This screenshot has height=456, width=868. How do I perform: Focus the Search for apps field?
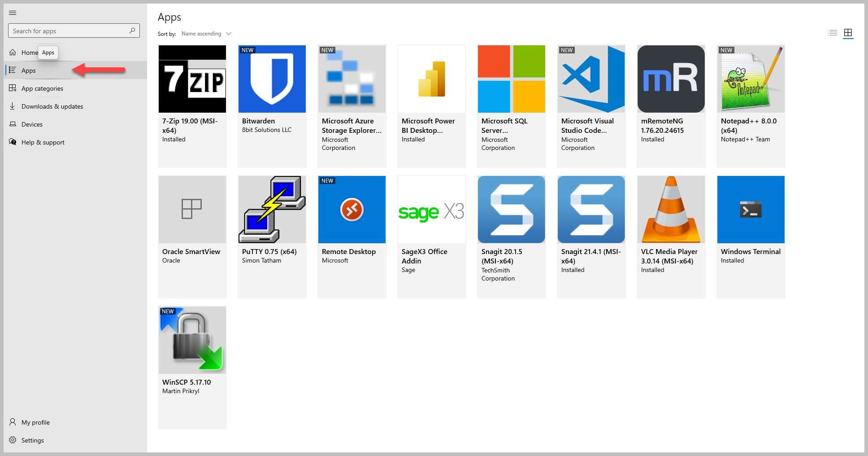pyautogui.click(x=74, y=31)
